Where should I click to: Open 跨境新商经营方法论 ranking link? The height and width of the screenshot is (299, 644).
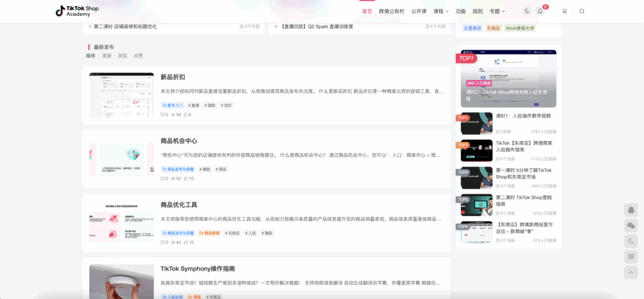coord(524,228)
